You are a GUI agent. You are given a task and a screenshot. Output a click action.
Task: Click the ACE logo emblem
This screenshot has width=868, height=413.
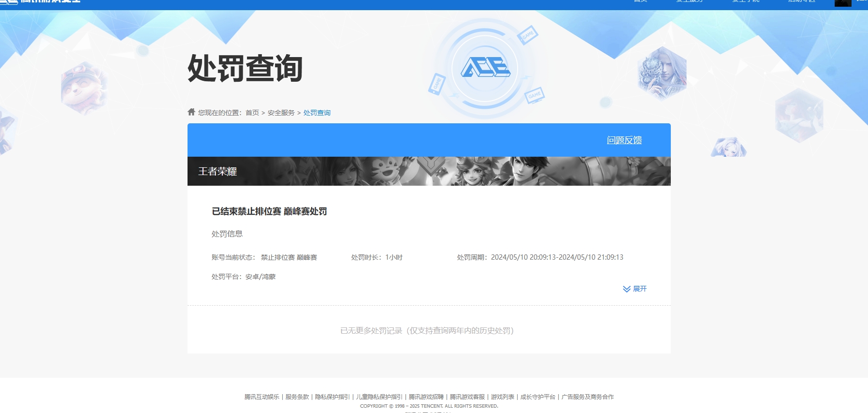[x=485, y=68]
